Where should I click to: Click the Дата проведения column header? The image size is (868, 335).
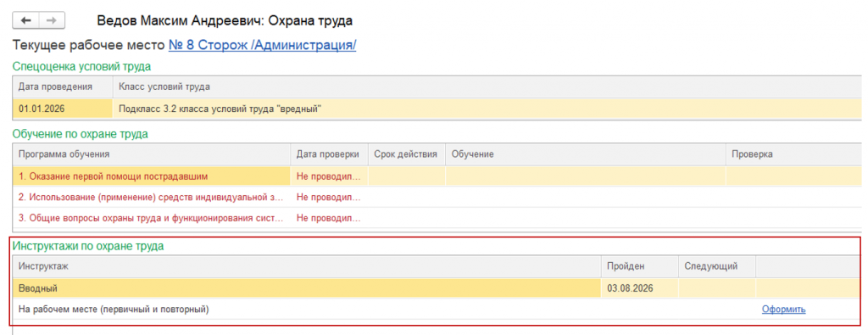(63, 87)
